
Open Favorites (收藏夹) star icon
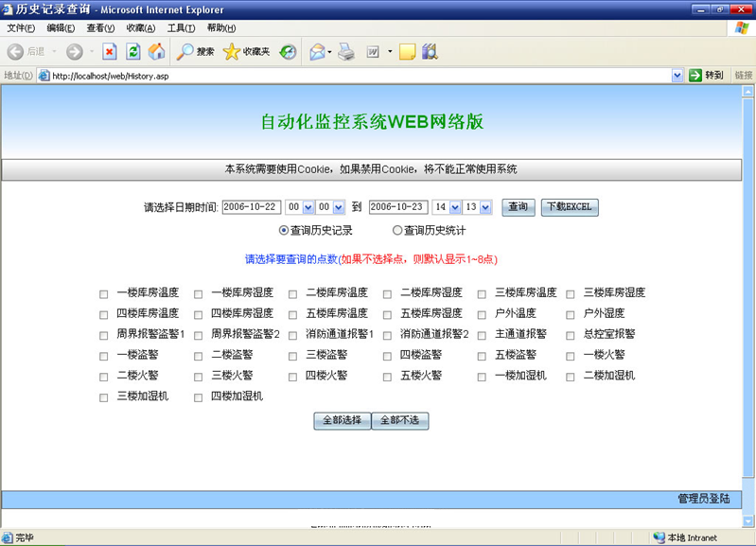(246, 52)
